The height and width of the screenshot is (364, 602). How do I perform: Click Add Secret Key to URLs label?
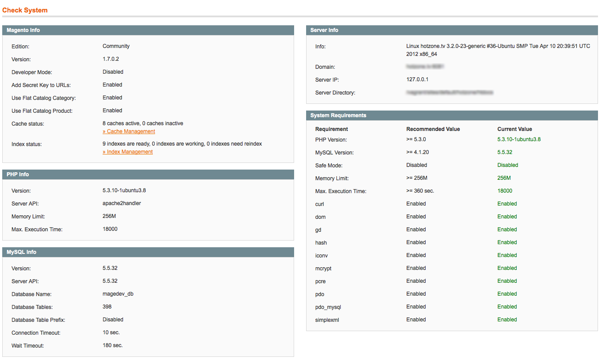pos(42,85)
